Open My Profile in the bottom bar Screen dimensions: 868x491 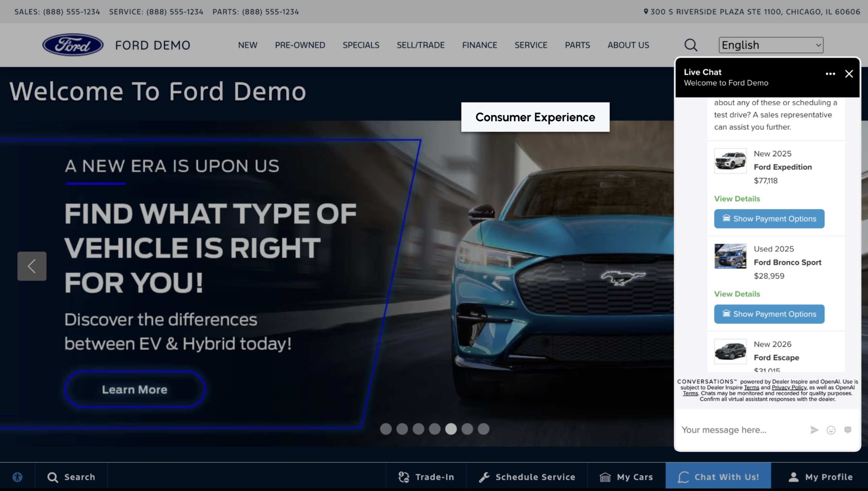click(x=820, y=477)
